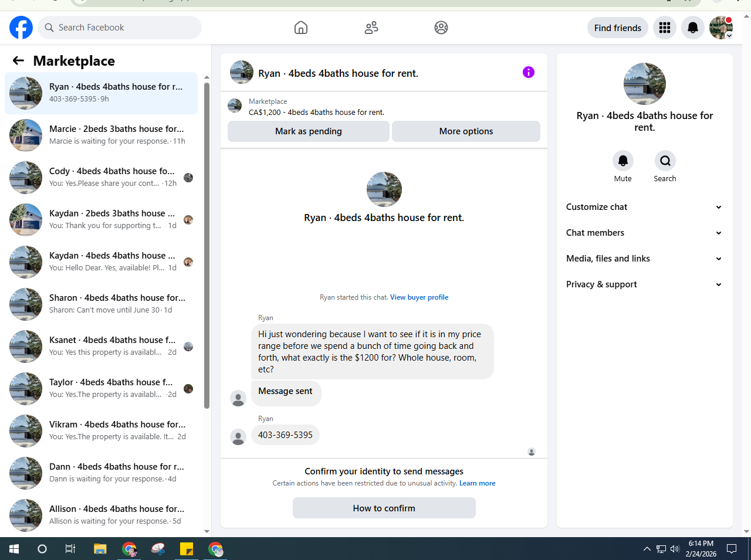Viewport: 751px width, 560px height.
Task: Open the Ryan 403-369-5395 conversation
Action: pos(101,93)
